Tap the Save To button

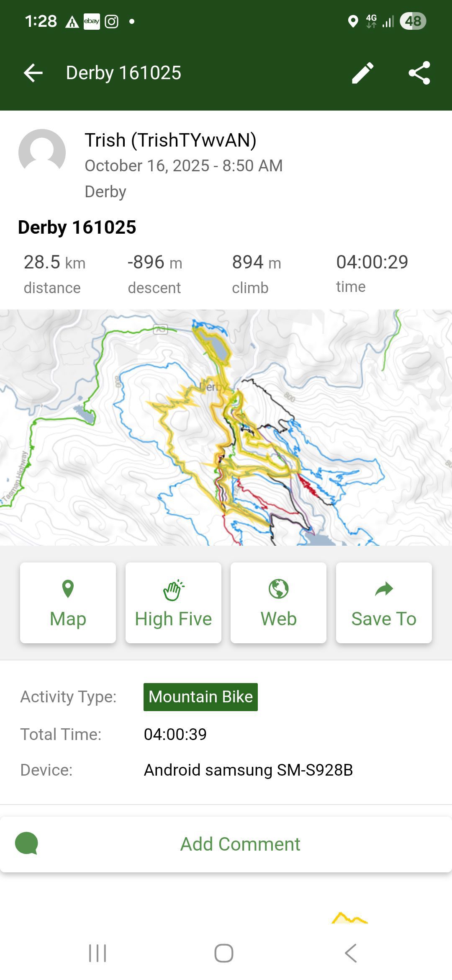(384, 603)
